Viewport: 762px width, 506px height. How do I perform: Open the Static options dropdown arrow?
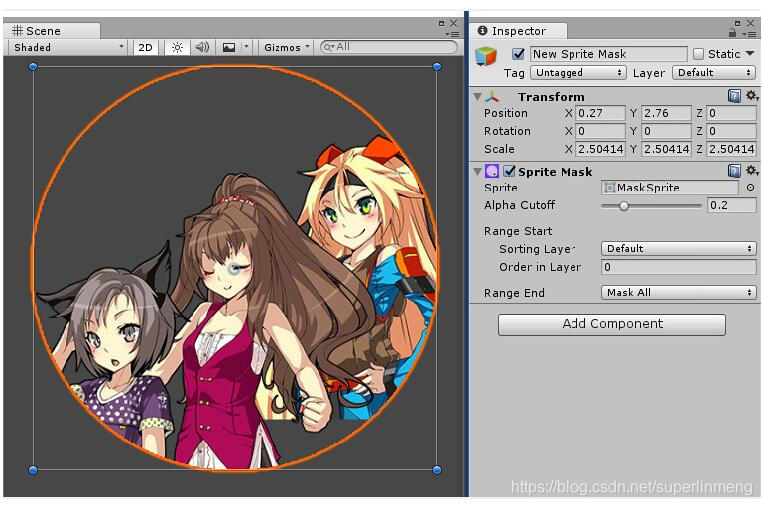coord(750,53)
